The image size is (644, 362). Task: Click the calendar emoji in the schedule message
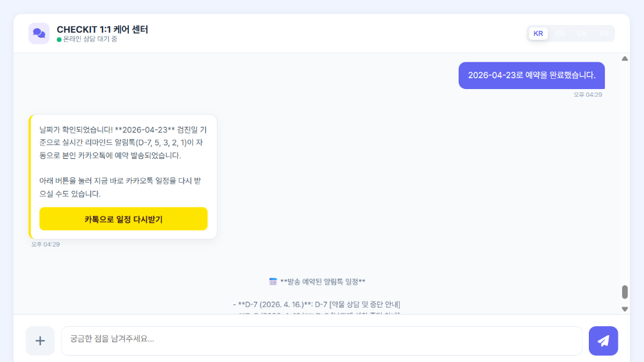(273, 281)
